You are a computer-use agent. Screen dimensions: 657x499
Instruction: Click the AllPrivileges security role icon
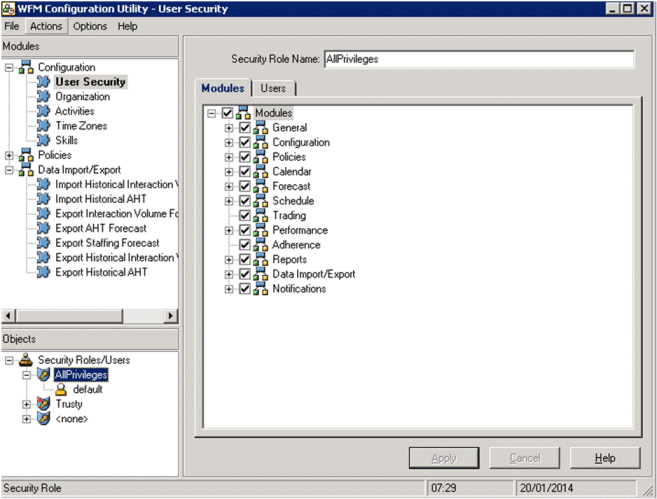(x=43, y=375)
